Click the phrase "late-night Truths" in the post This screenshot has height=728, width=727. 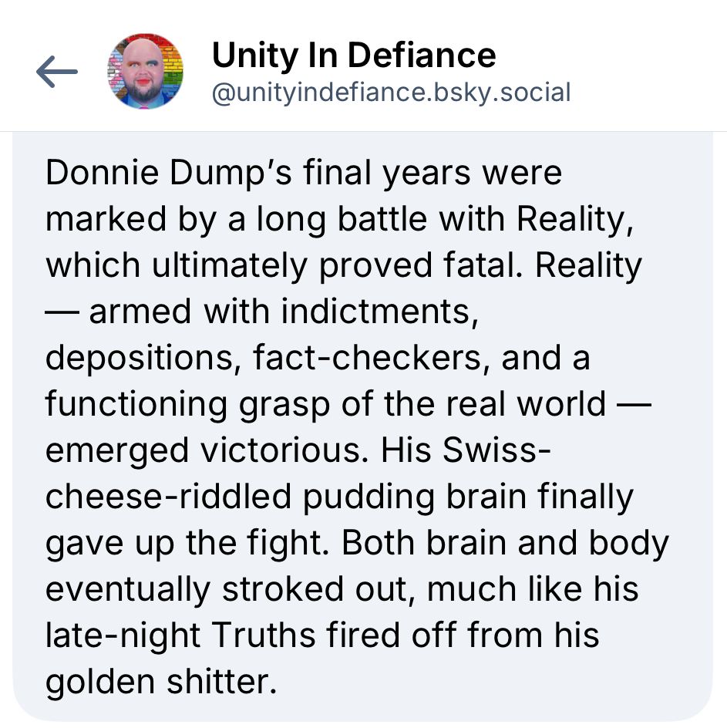coord(180,635)
